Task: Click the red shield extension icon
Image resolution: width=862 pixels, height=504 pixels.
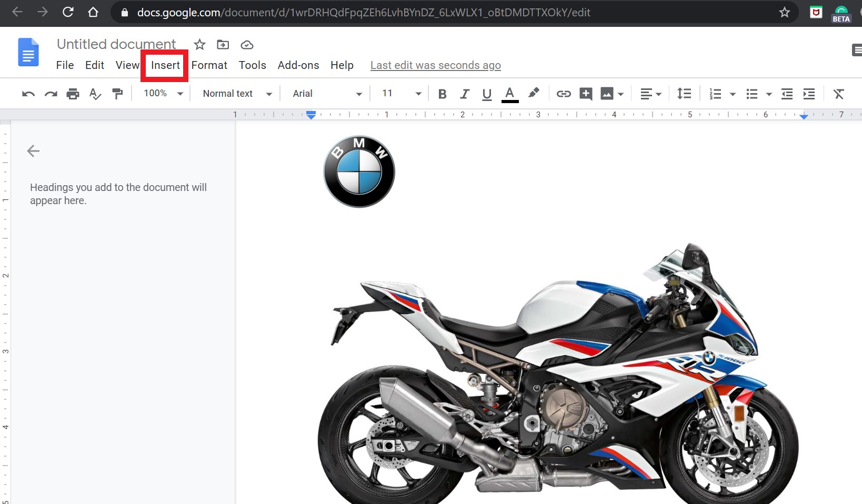Action: pos(816,12)
